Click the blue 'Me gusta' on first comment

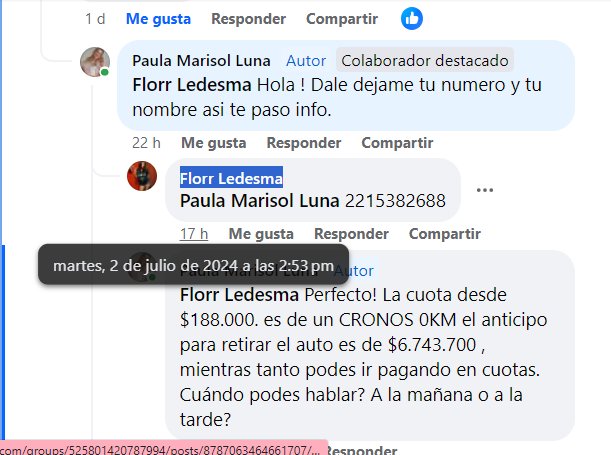point(159,19)
